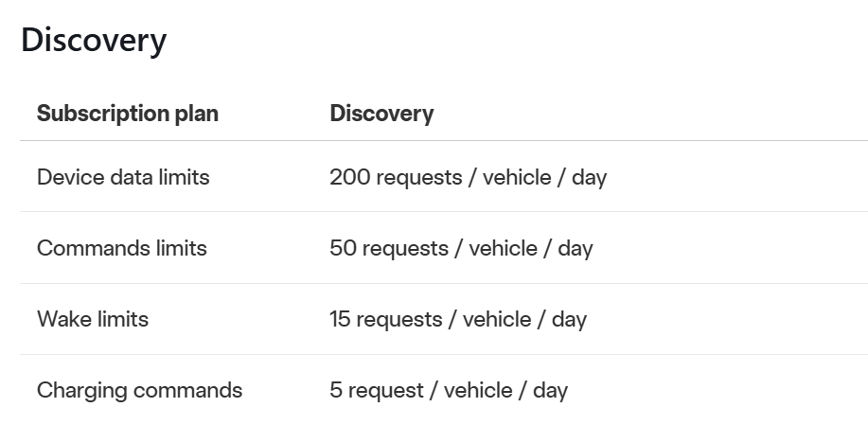Screen dimensions: 868x425
Task: Click the word 'day' in Charging commands row
Action: coord(550,391)
